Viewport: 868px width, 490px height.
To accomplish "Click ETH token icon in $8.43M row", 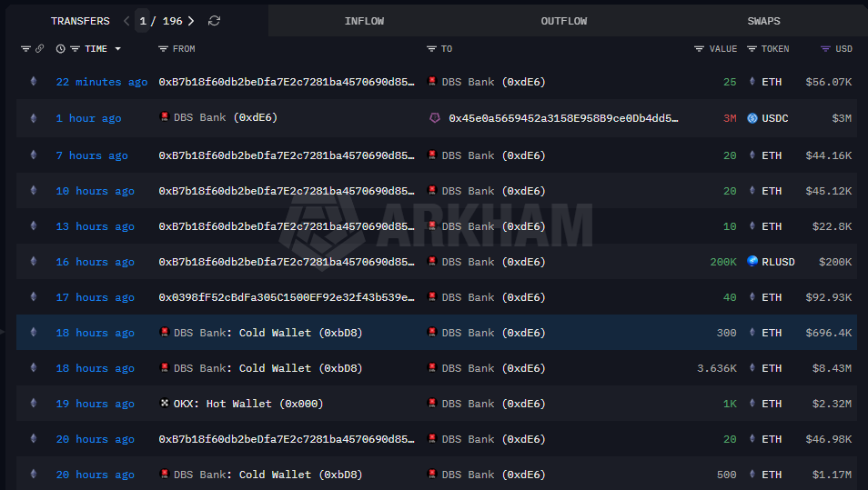I will (x=752, y=368).
